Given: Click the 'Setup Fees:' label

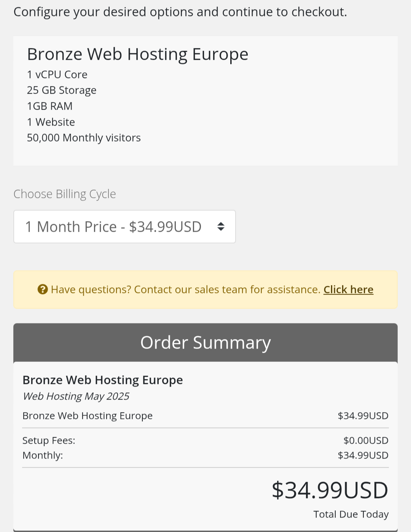Looking at the screenshot, I should [x=49, y=441].
